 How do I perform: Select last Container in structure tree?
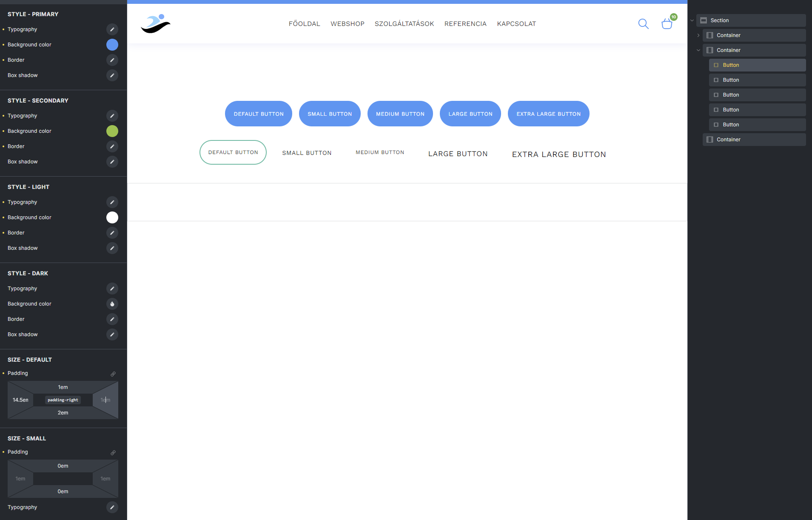click(x=754, y=140)
